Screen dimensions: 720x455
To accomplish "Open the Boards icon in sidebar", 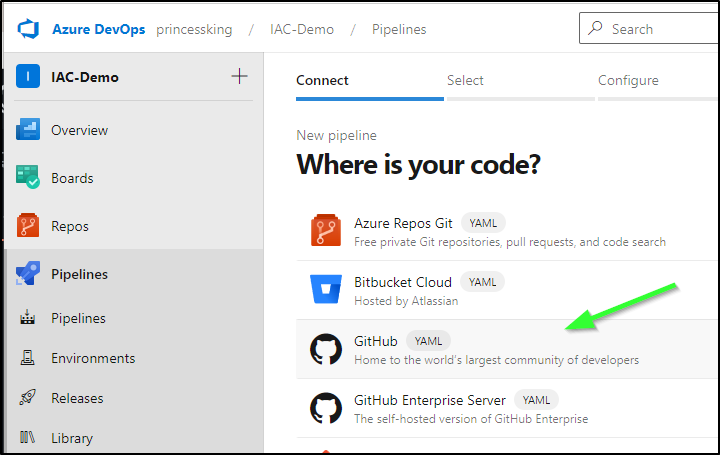I will point(28,177).
